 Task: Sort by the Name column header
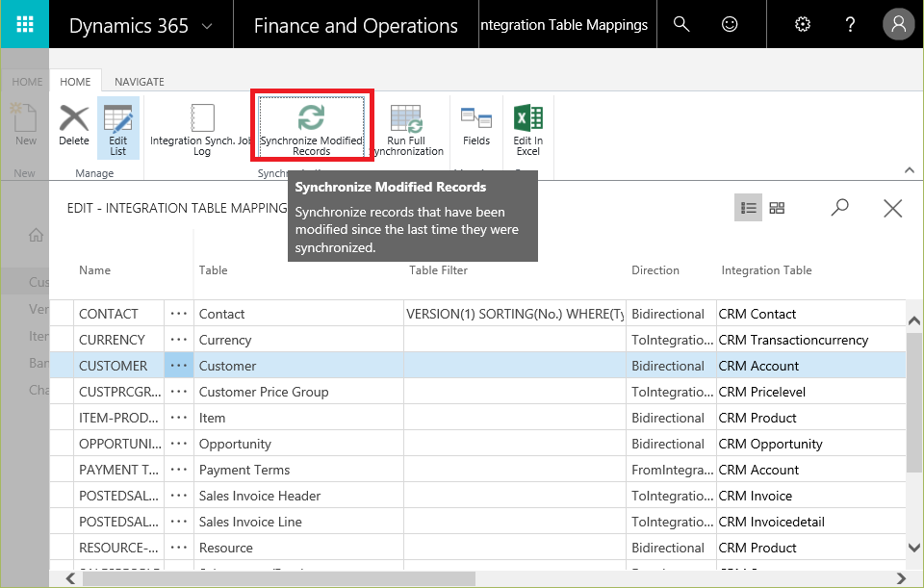coord(95,269)
